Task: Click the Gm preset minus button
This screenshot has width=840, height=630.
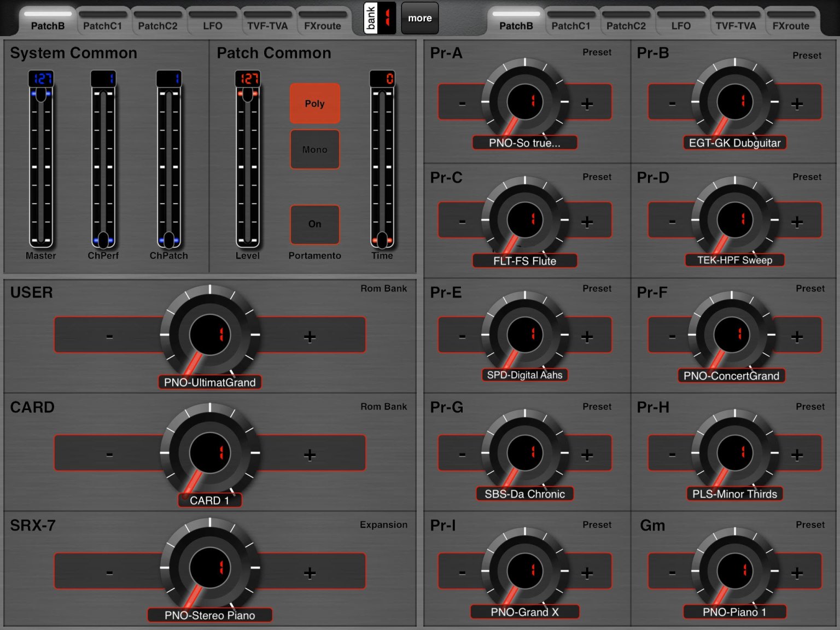Action: 672,572
